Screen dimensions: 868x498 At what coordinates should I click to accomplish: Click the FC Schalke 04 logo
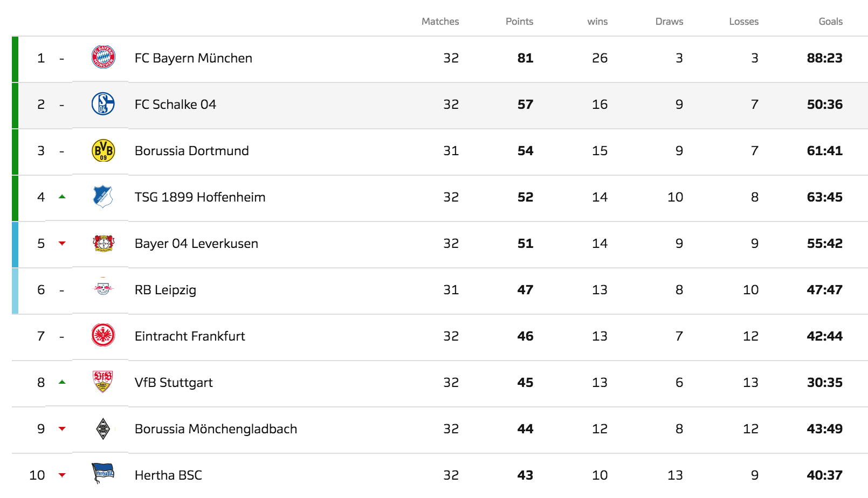point(103,104)
